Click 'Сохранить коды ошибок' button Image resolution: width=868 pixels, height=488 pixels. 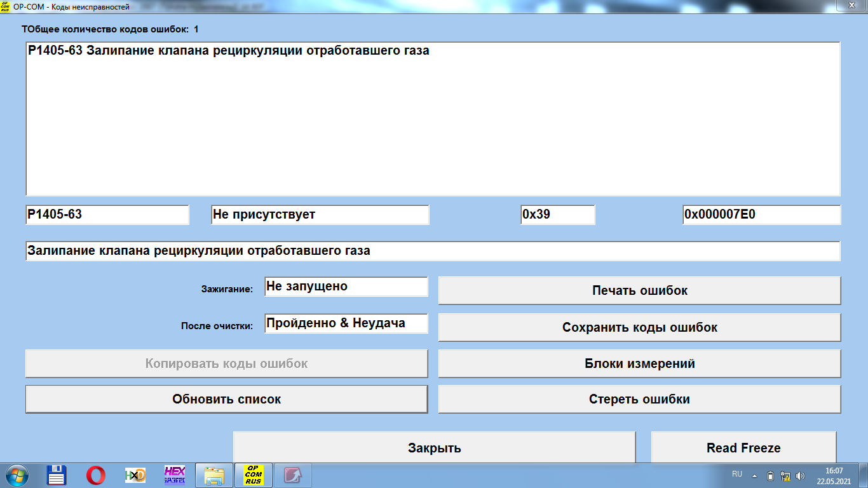(639, 327)
